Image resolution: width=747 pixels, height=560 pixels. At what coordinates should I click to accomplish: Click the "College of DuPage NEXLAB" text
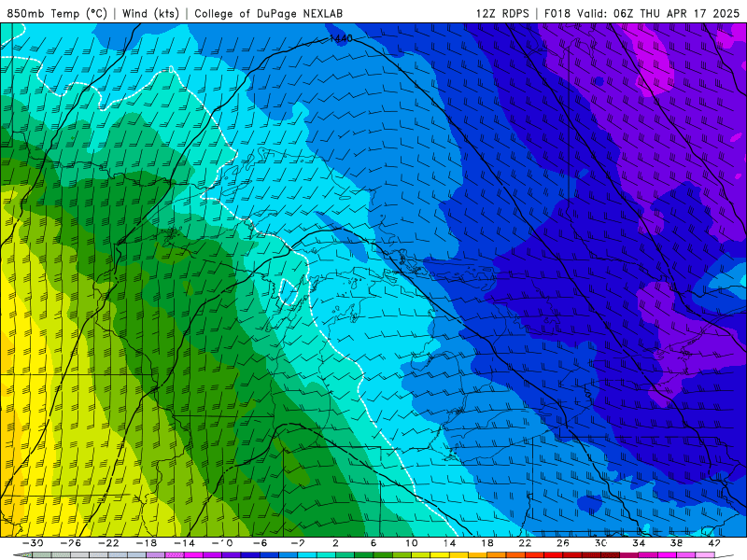(268, 13)
